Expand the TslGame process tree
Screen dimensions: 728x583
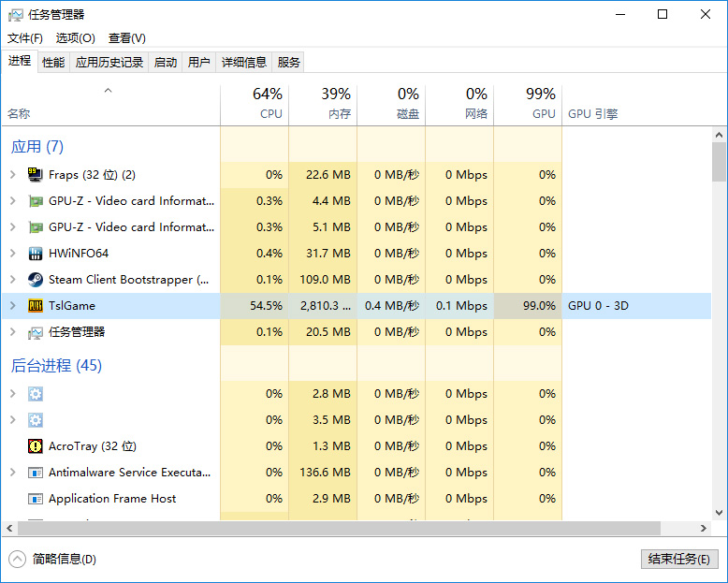pos(12,306)
